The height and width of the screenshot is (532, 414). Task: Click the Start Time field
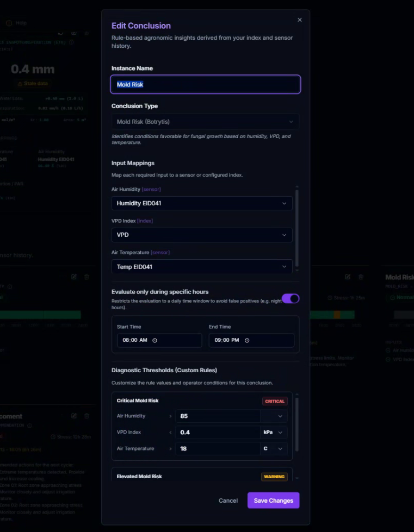click(159, 340)
